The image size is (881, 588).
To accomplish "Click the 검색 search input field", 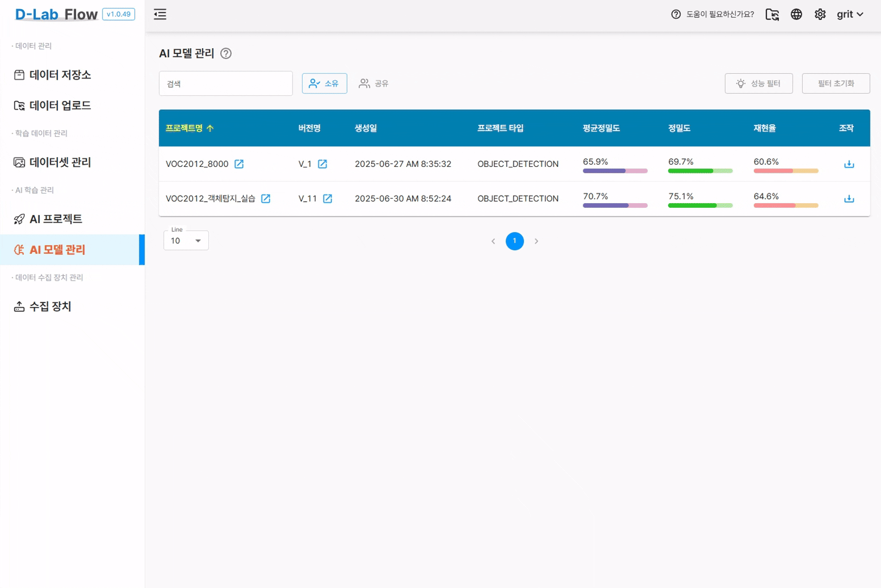I will [x=226, y=83].
